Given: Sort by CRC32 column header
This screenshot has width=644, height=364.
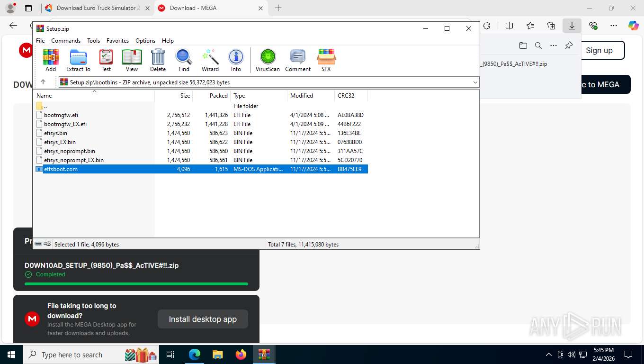Looking at the screenshot, I should click(x=351, y=96).
